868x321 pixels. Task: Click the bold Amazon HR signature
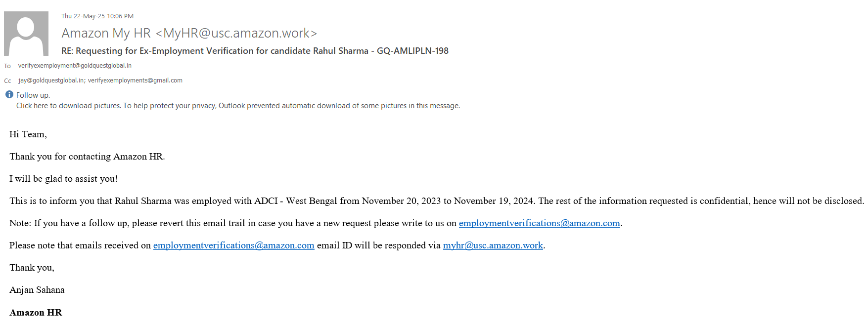[36, 313]
